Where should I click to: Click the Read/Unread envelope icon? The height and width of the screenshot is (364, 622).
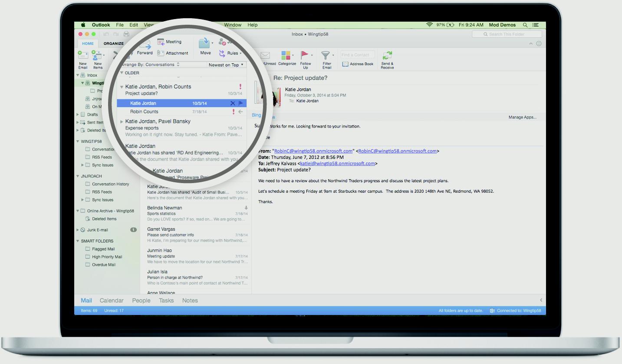pyautogui.click(x=265, y=55)
